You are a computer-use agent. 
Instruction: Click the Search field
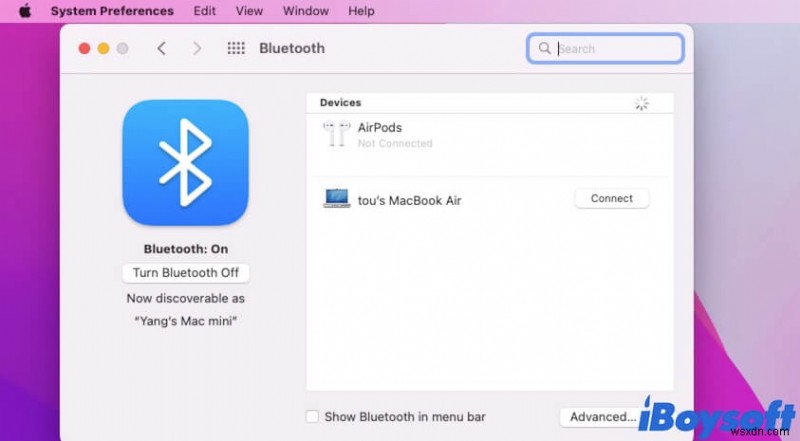pyautogui.click(x=605, y=48)
